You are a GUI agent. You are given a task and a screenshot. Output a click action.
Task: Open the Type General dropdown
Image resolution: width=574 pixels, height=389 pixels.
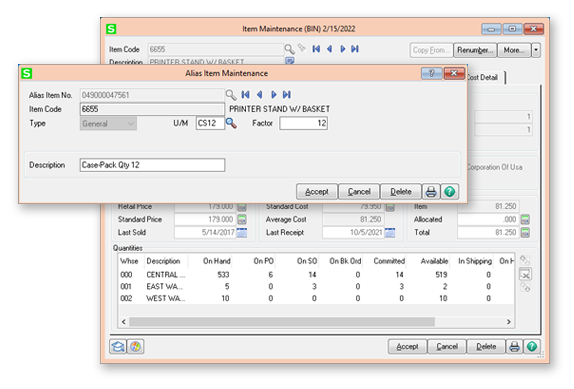[108, 124]
